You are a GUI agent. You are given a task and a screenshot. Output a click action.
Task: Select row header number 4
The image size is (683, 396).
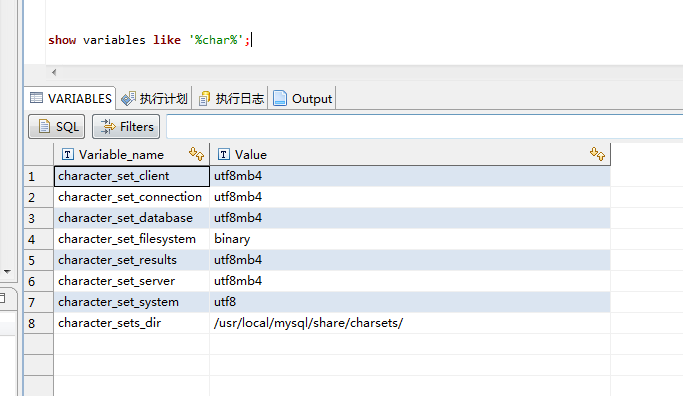(39, 239)
